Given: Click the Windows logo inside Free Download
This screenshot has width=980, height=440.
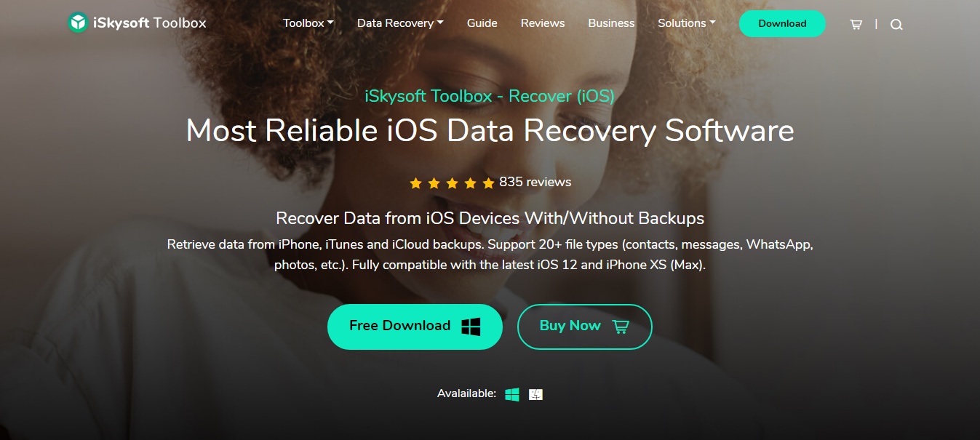Looking at the screenshot, I should (471, 327).
